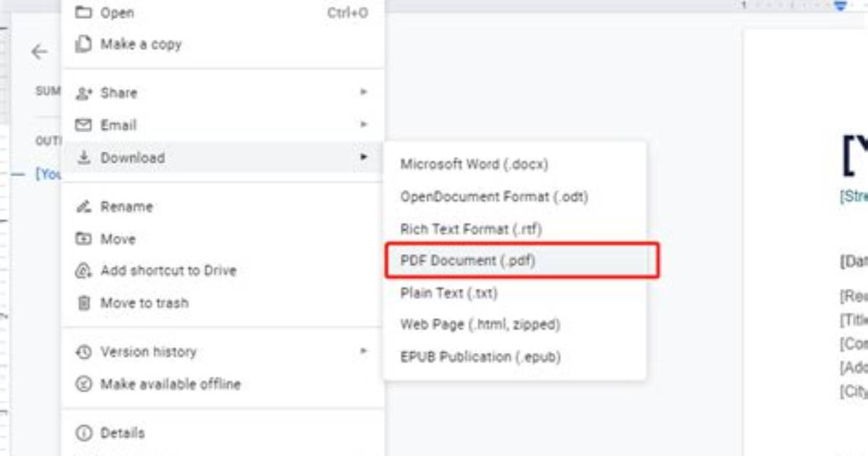The height and width of the screenshot is (456, 868).
Task: Click the Move to trash bin icon
Action: [83, 303]
